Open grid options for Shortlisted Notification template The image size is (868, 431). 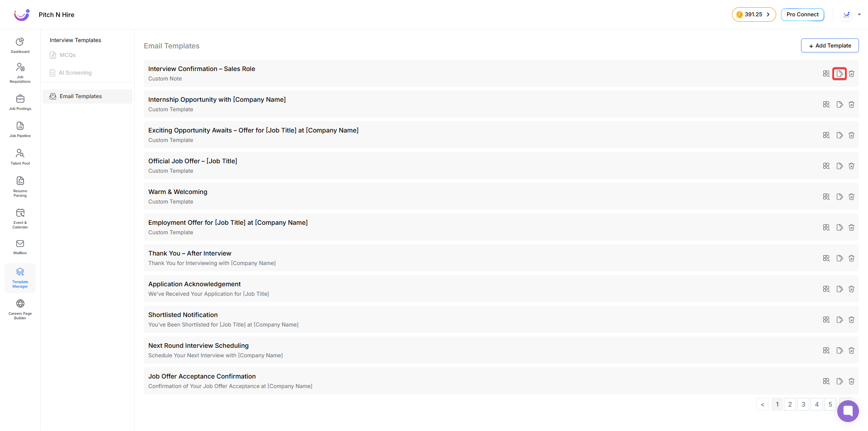point(826,320)
